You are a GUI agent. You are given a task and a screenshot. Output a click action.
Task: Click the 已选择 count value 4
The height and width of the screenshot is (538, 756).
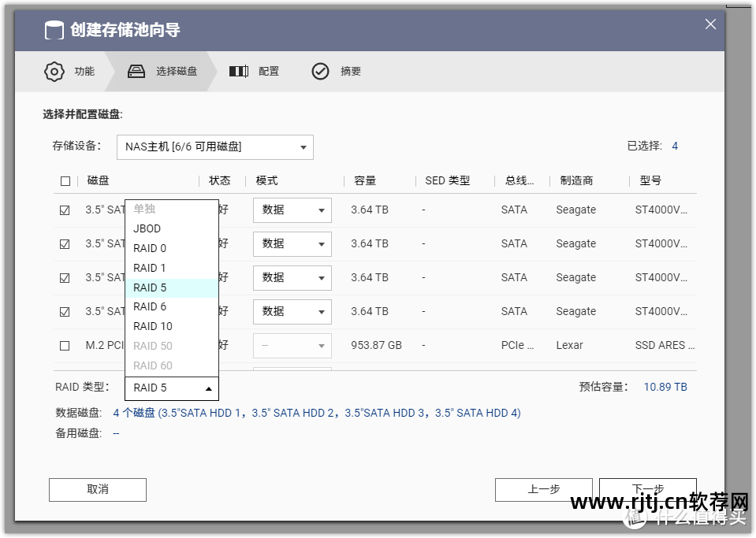point(675,147)
